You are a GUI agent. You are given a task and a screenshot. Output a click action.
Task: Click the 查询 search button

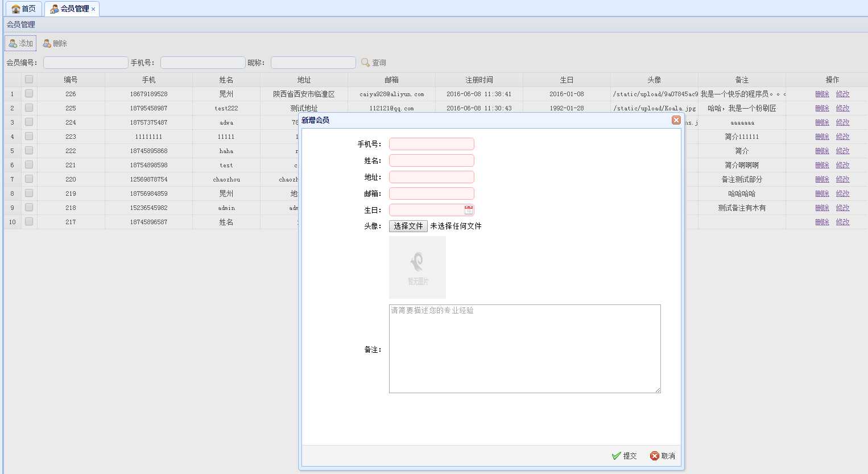pos(374,63)
